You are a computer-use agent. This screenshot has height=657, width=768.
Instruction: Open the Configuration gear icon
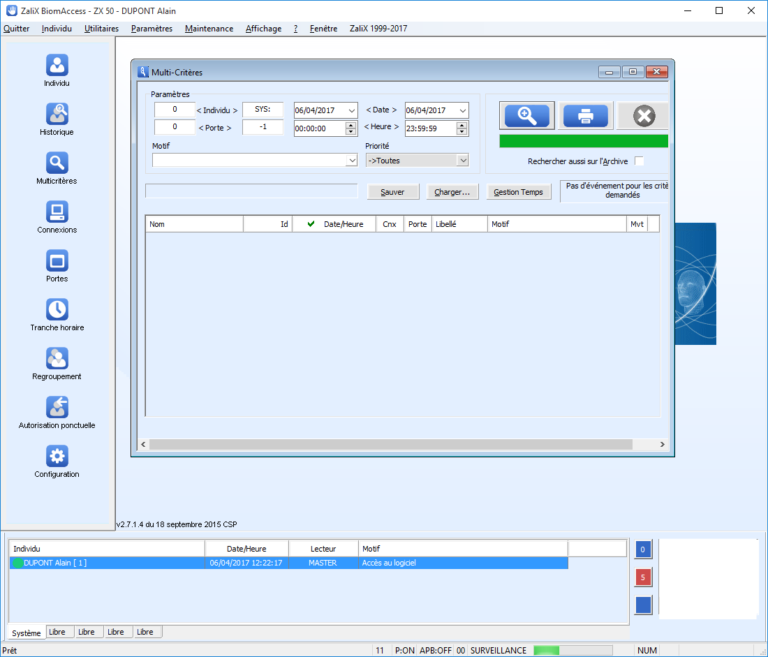click(x=57, y=457)
